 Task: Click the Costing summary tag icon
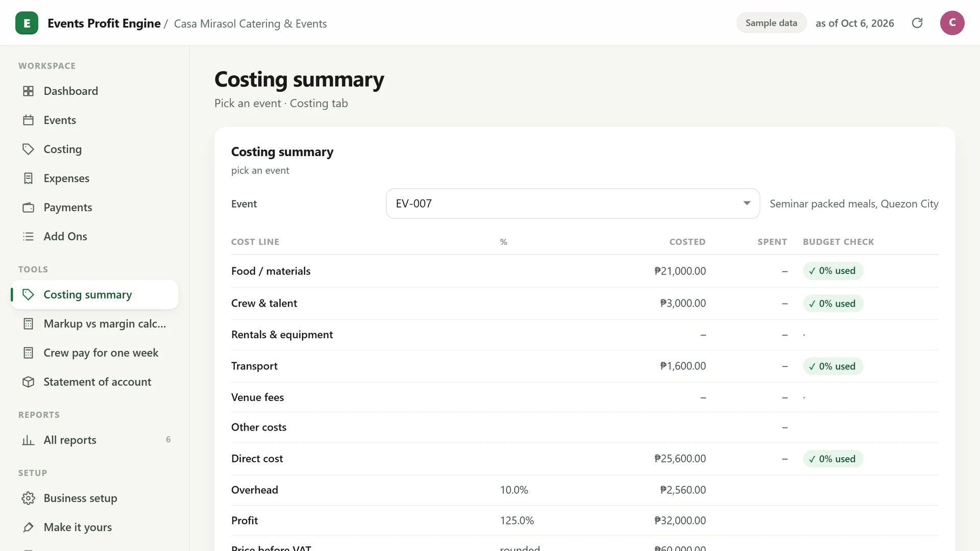[x=29, y=294]
